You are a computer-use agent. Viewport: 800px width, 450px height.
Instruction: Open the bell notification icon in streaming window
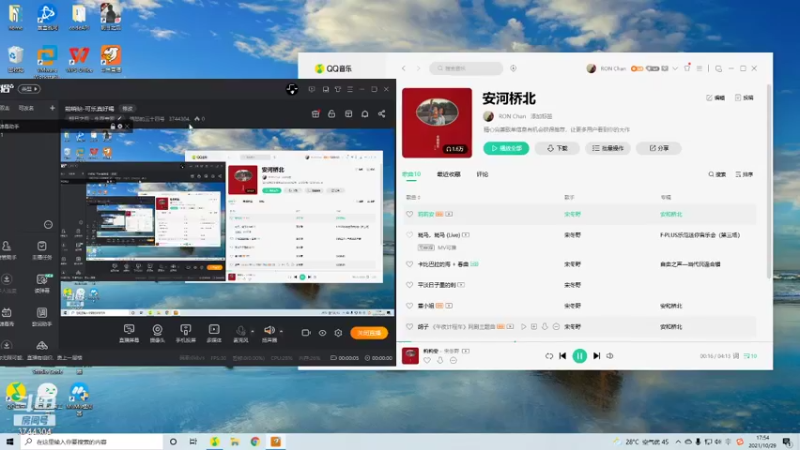tap(365, 114)
